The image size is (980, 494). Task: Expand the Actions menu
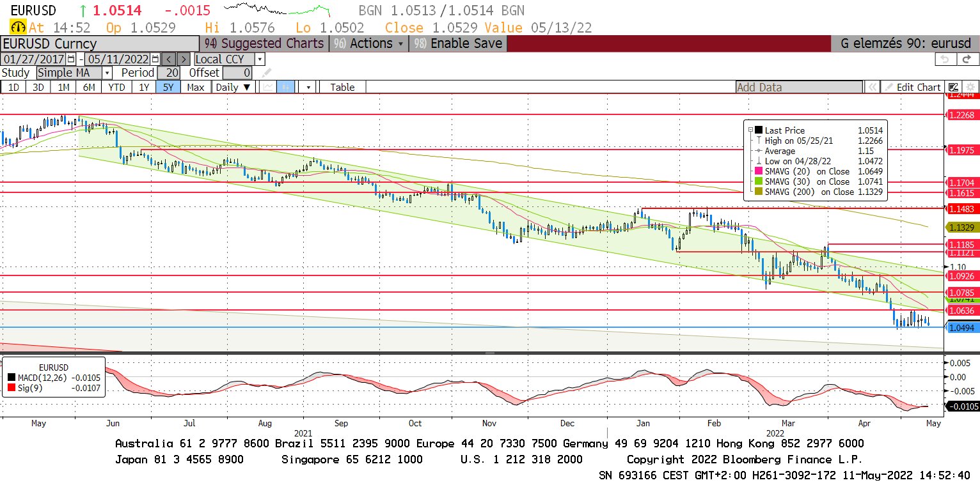pyautogui.click(x=369, y=43)
